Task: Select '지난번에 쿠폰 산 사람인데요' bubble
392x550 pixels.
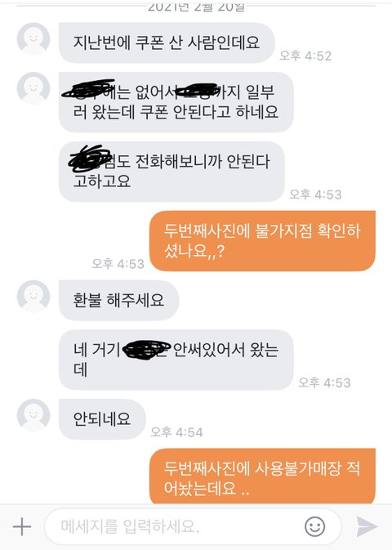Action: point(167,42)
